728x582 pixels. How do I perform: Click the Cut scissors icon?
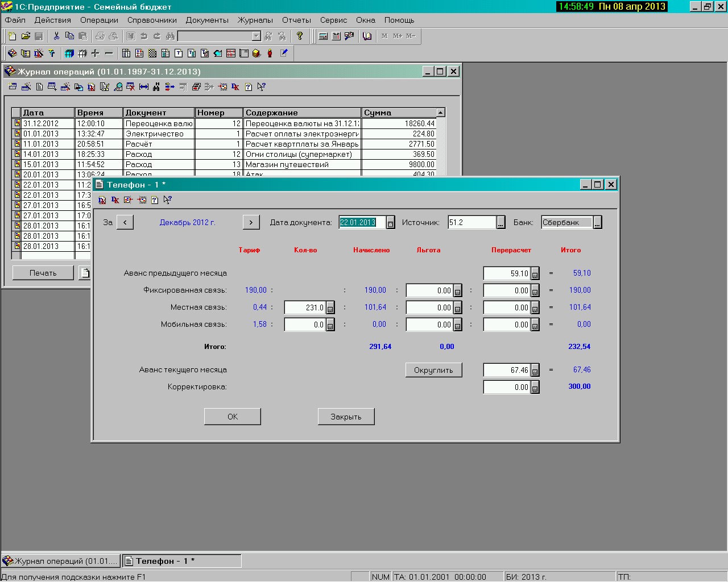point(56,36)
